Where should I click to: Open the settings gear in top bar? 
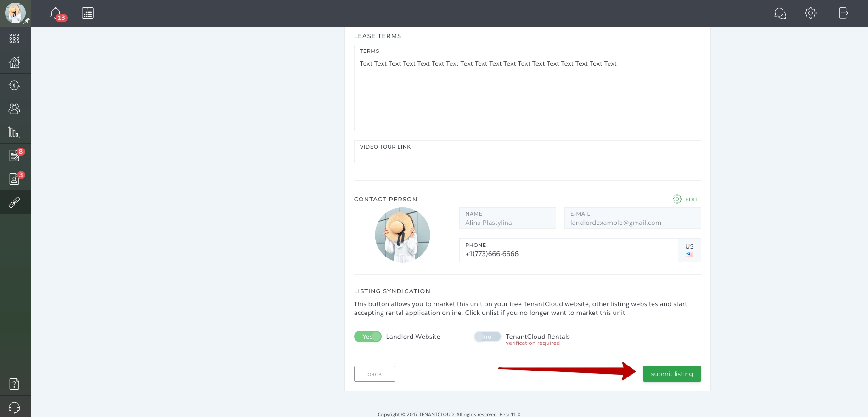811,13
